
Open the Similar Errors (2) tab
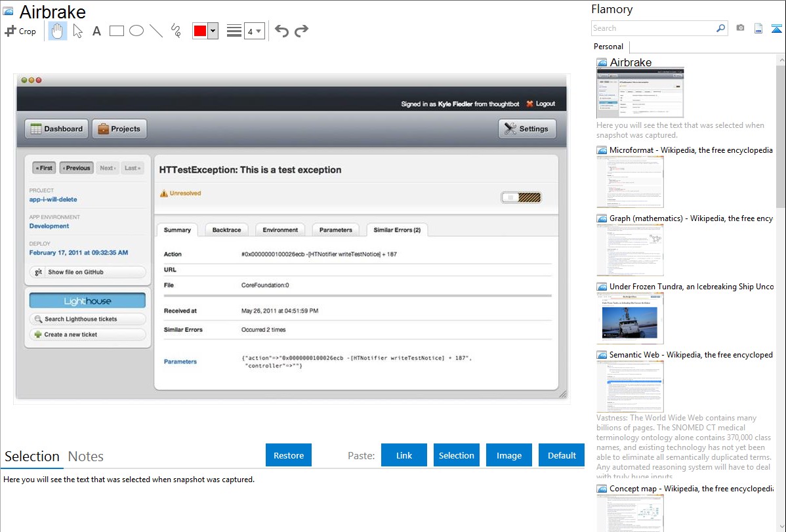tap(397, 230)
